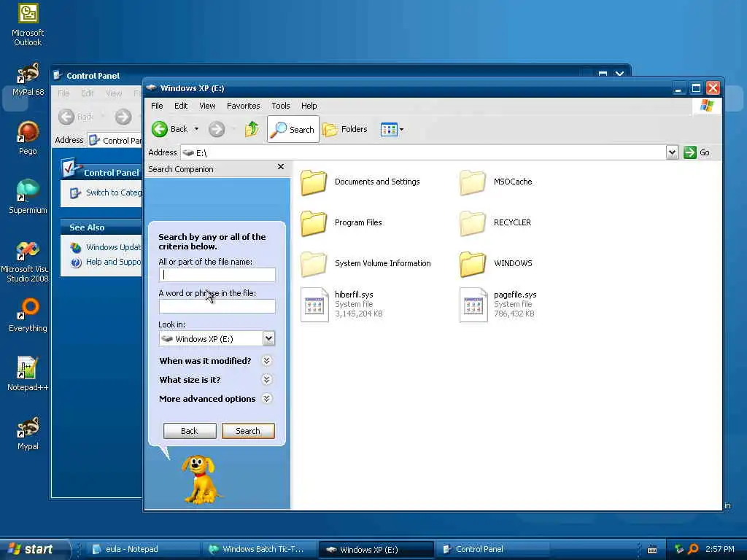Open the Tools menu
The width and height of the screenshot is (747, 560).
(281, 106)
